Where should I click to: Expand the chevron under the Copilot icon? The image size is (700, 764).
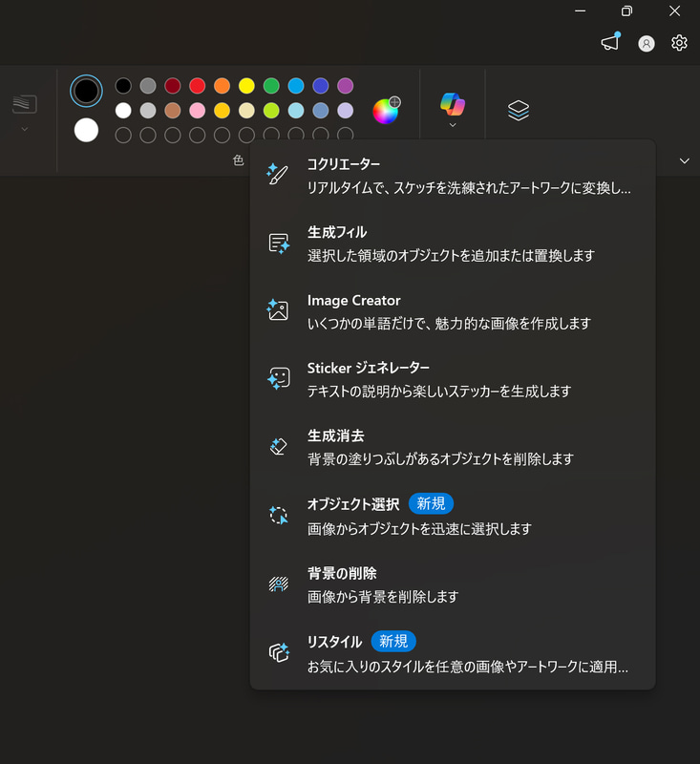(x=453, y=125)
